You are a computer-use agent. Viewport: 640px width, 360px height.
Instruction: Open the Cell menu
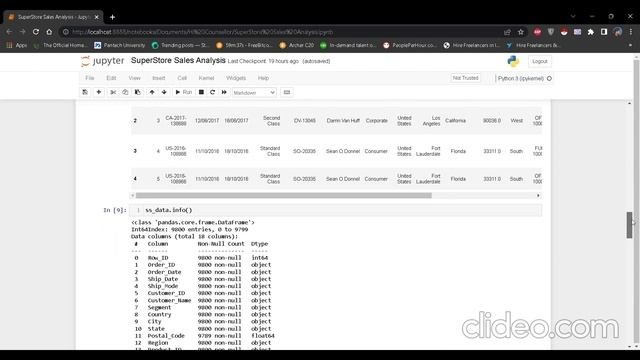pos(182,78)
